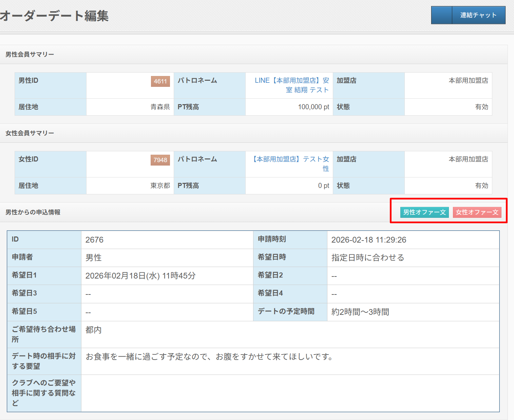The width and height of the screenshot is (514, 420).
Task: Click the male ID badge 4611
Action: click(x=160, y=81)
